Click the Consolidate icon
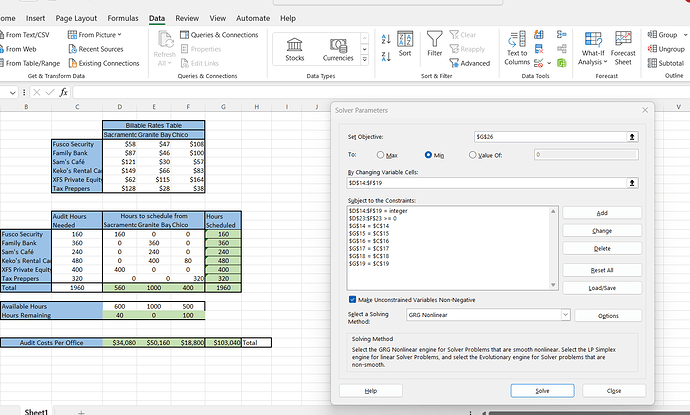The width and height of the screenshot is (690, 415). click(x=562, y=34)
